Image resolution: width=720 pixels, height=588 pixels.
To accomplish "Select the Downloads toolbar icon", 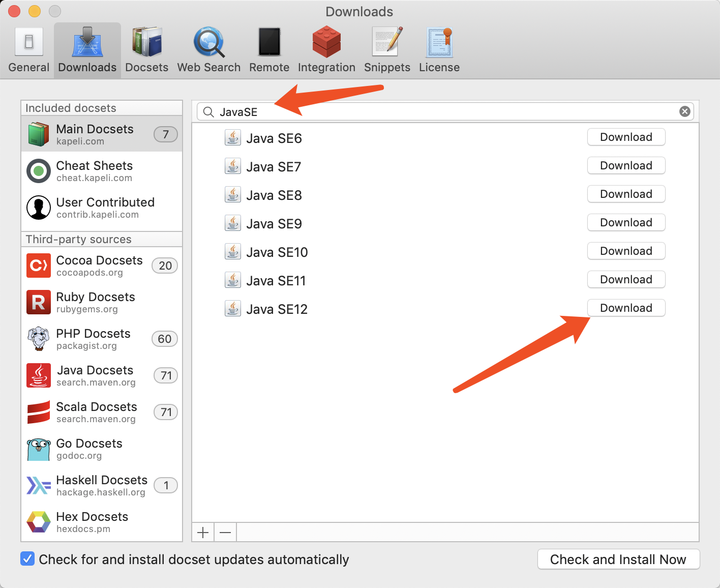I will tap(87, 42).
